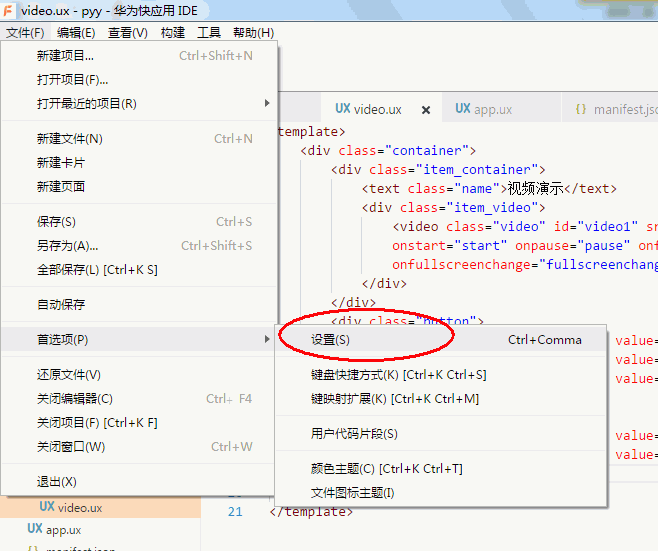Click 关闭编辑器(C) menu entry

coord(139,399)
